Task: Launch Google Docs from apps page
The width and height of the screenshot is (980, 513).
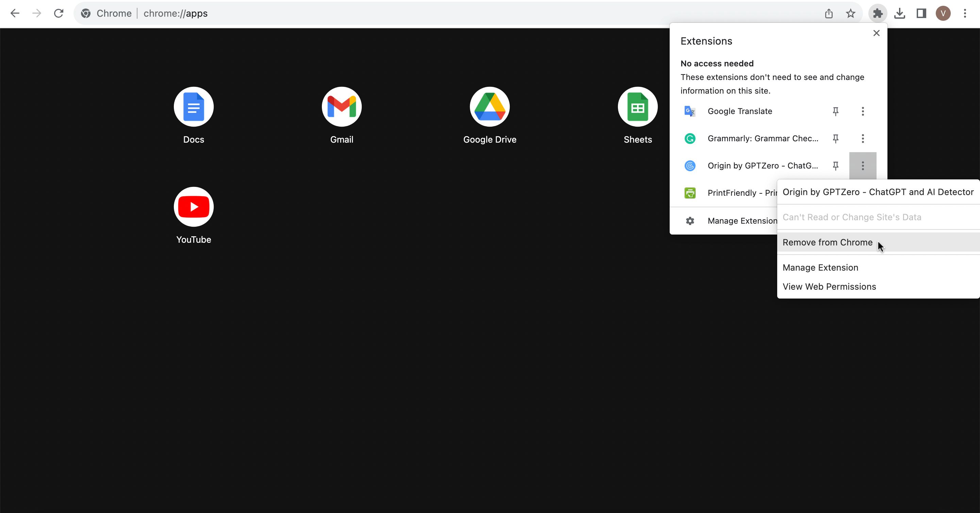Action: click(x=194, y=107)
